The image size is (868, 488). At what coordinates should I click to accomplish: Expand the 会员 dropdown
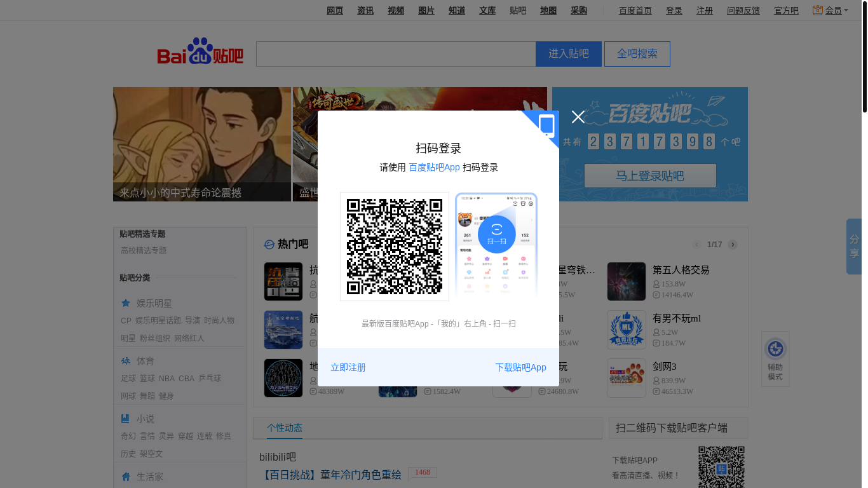837,10
